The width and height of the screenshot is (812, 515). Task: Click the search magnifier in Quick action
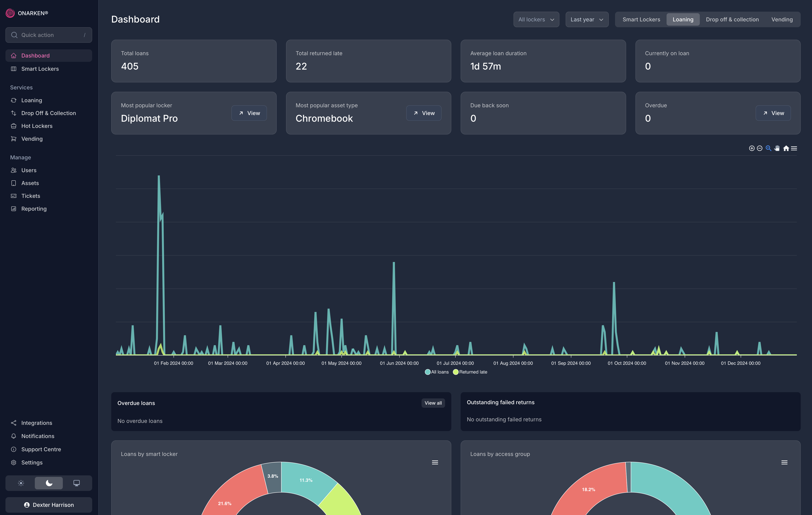(14, 35)
